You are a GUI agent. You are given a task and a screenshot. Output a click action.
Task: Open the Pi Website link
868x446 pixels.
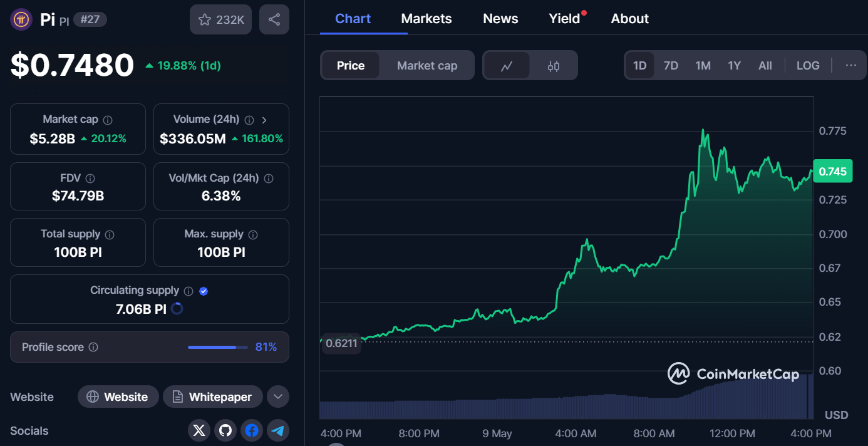pyautogui.click(x=118, y=397)
